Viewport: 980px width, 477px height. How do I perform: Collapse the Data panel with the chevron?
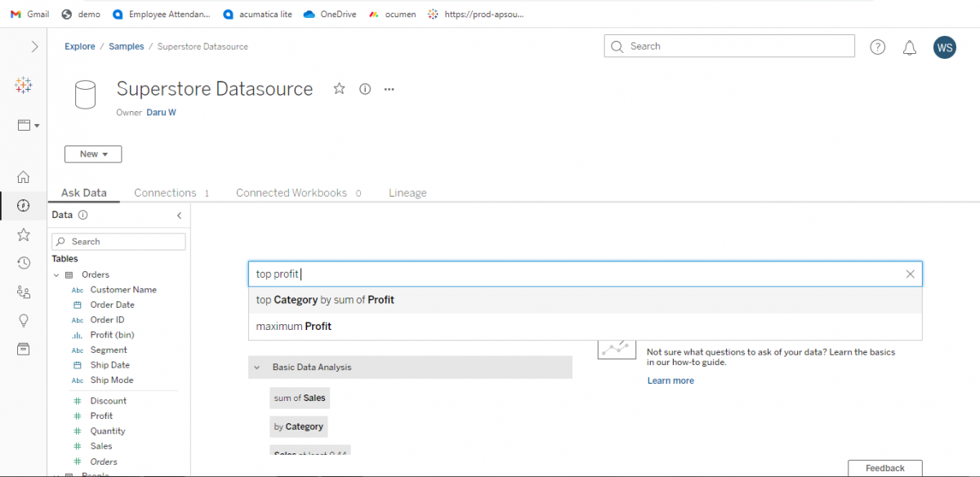[x=179, y=216]
